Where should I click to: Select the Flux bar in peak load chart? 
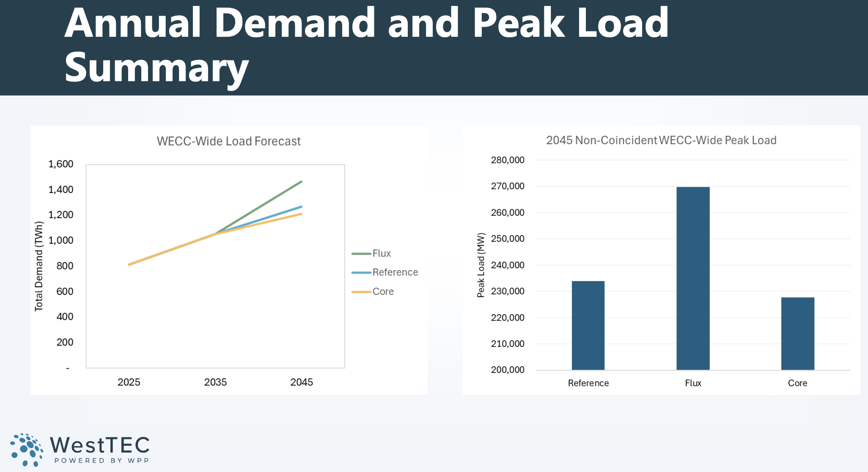click(x=693, y=278)
